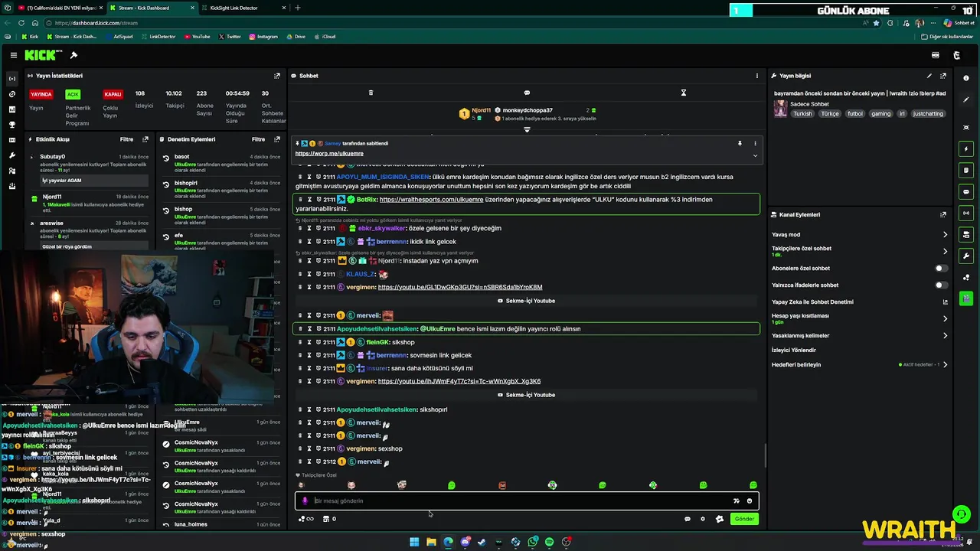The image size is (980, 551).
Task: Open the analytics chart icon in left sidebar
Action: [11, 109]
